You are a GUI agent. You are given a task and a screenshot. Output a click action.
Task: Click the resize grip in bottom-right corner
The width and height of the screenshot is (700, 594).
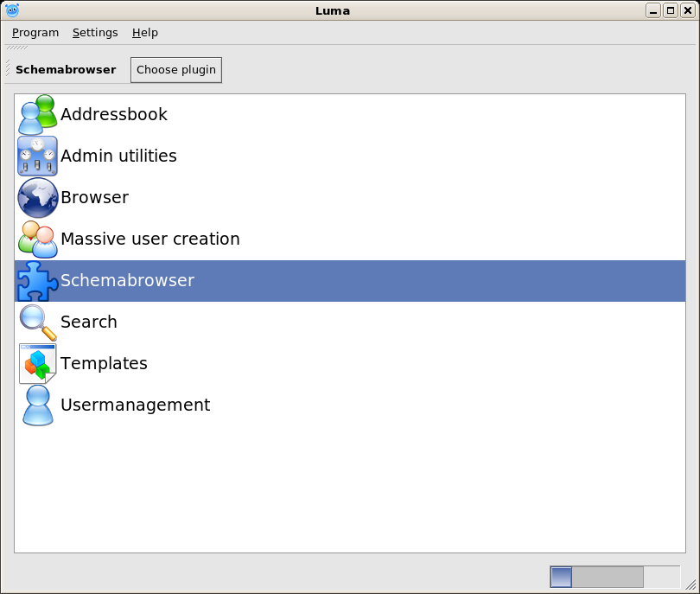(690, 584)
